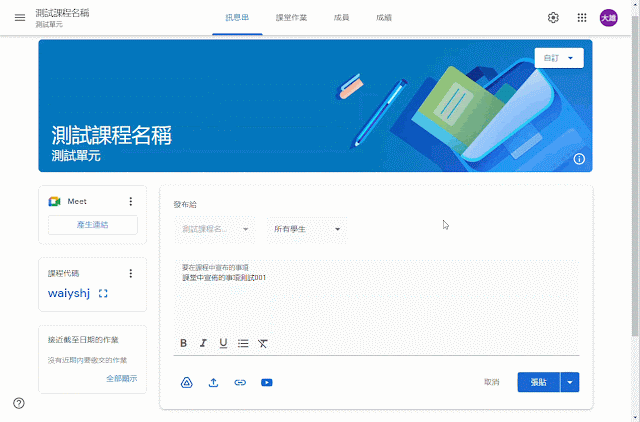
Task: Click banner subtitle 測試單元
Action: click(76, 156)
